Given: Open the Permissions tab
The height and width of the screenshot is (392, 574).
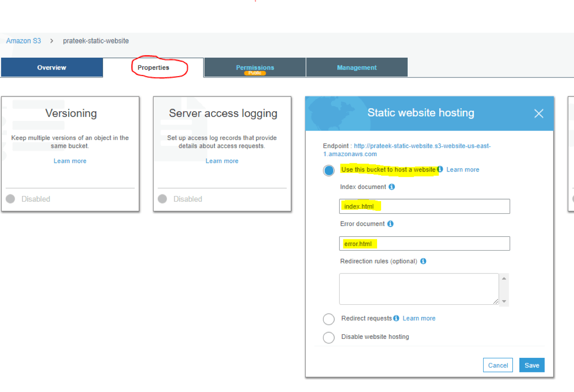Looking at the screenshot, I should 255,68.
